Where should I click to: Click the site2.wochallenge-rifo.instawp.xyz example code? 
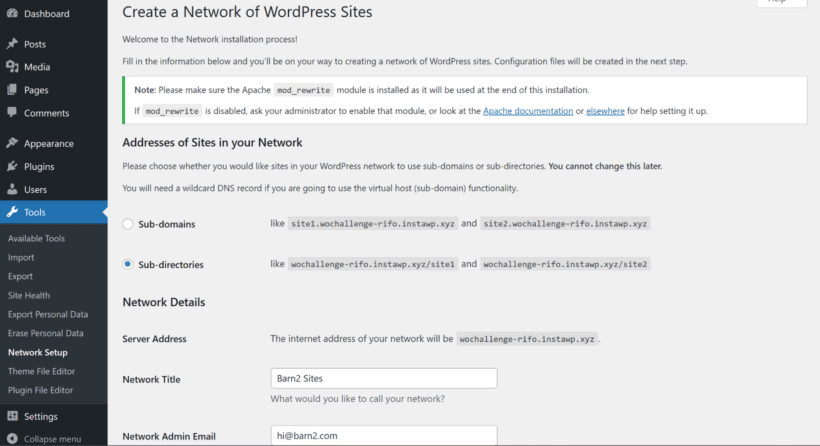pos(565,224)
